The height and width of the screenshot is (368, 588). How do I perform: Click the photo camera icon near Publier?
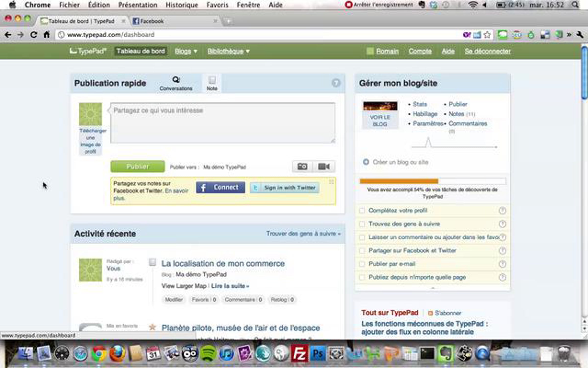pyautogui.click(x=302, y=167)
